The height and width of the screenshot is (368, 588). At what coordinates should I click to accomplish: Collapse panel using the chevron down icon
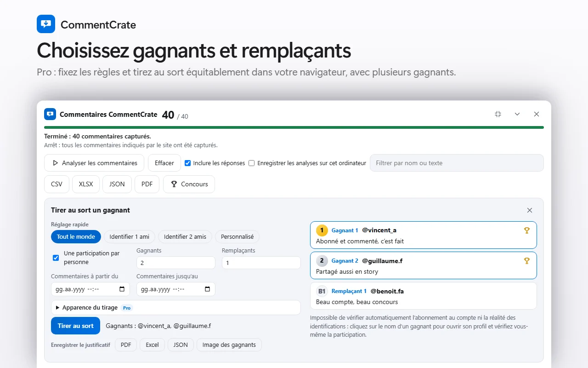tap(517, 114)
